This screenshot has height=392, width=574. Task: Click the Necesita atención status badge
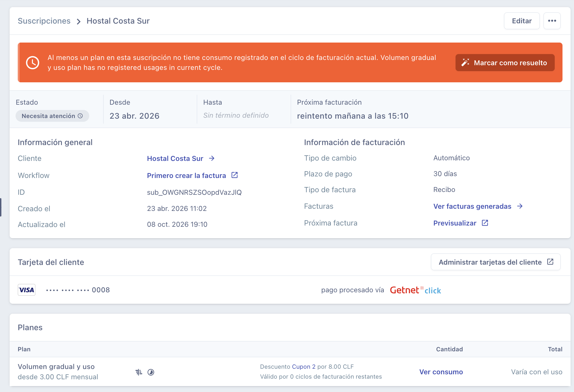pos(52,116)
